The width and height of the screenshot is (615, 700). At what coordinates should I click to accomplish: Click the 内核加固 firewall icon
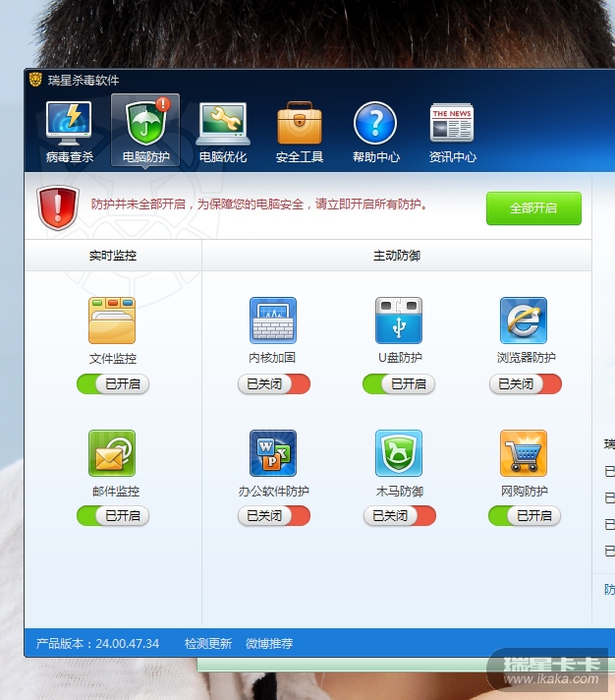[273, 321]
